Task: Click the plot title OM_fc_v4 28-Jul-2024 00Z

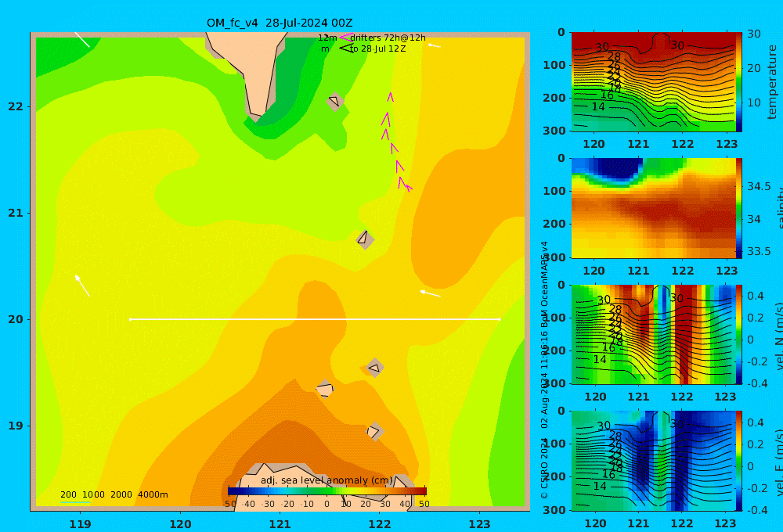Action: [280, 23]
